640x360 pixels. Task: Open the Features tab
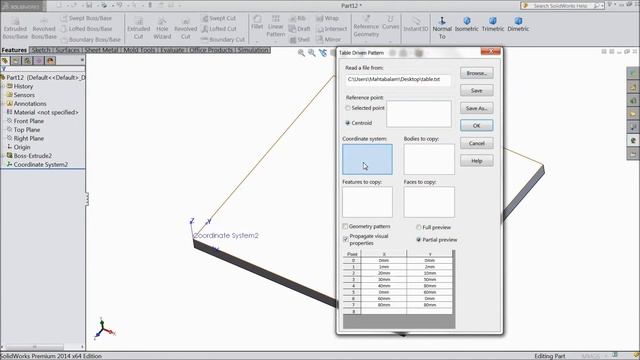(14, 50)
